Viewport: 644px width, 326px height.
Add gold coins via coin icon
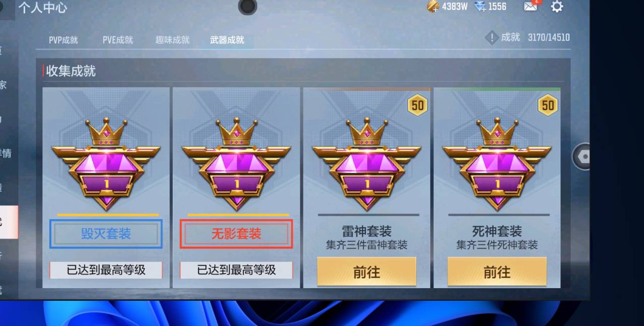pos(433,7)
